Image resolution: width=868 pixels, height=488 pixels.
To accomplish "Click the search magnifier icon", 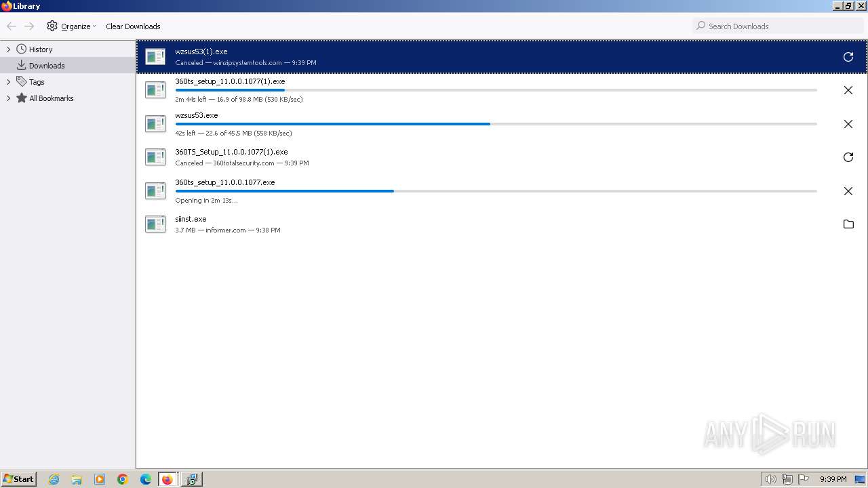I will 701,26.
